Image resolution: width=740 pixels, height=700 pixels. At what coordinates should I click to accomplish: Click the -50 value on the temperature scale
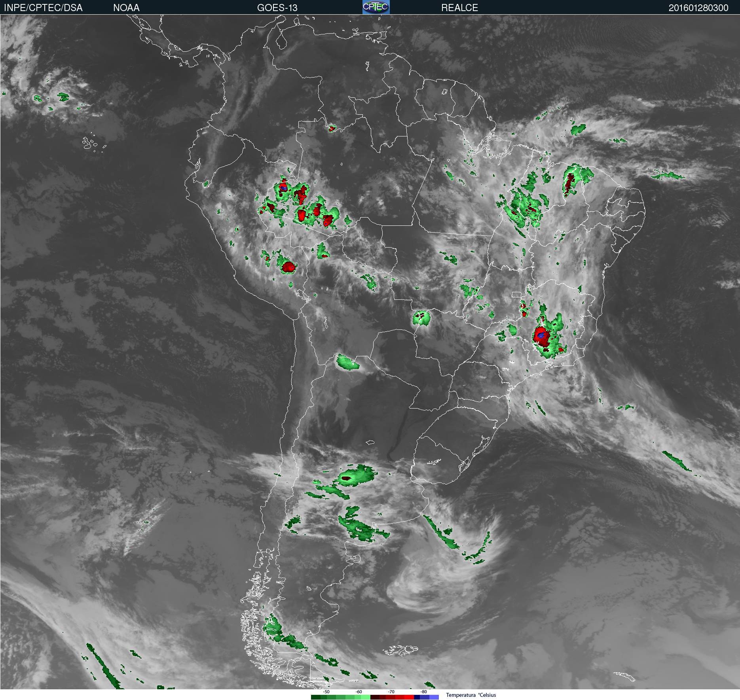(x=326, y=692)
